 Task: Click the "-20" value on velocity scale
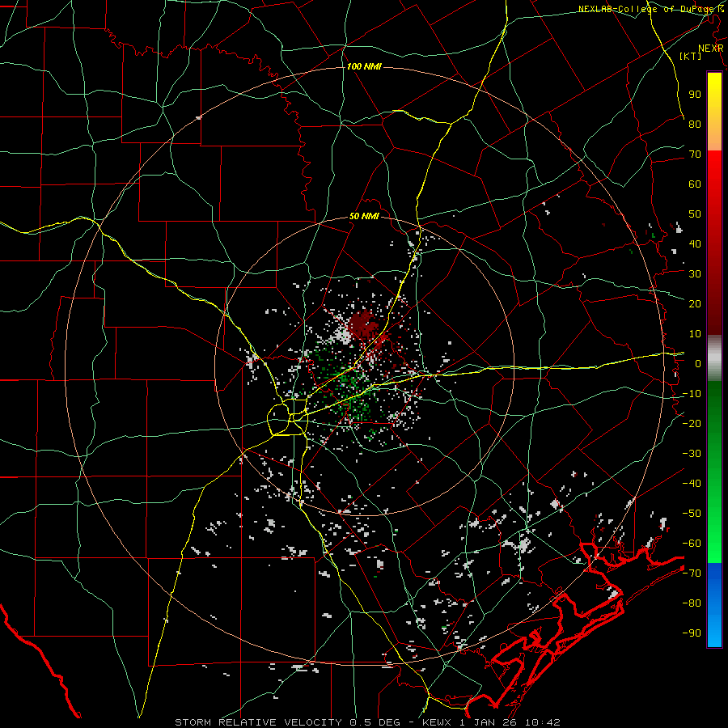point(692,424)
